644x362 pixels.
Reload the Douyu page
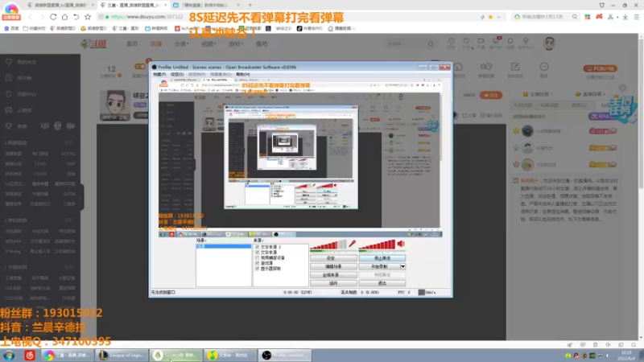click(53, 17)
